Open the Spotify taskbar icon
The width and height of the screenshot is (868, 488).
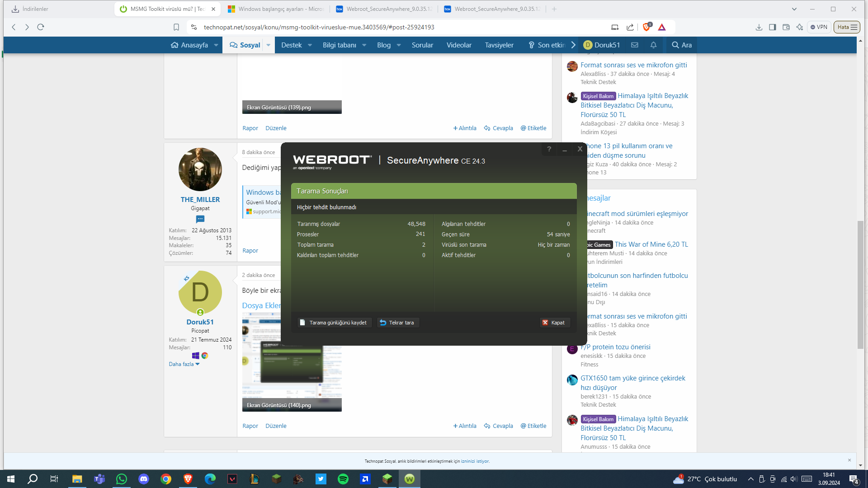click(x=343, y=479)
